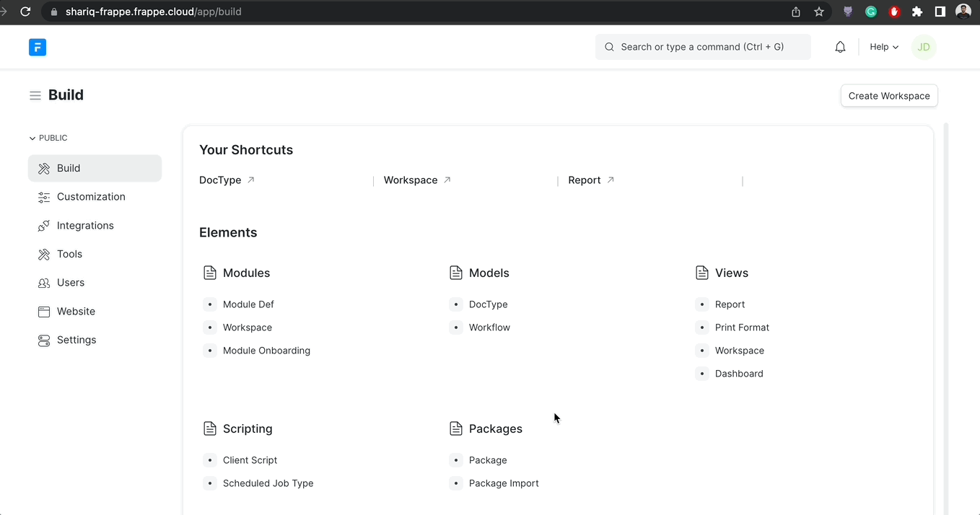Select Tools in the sidebar

click(69, 254)
